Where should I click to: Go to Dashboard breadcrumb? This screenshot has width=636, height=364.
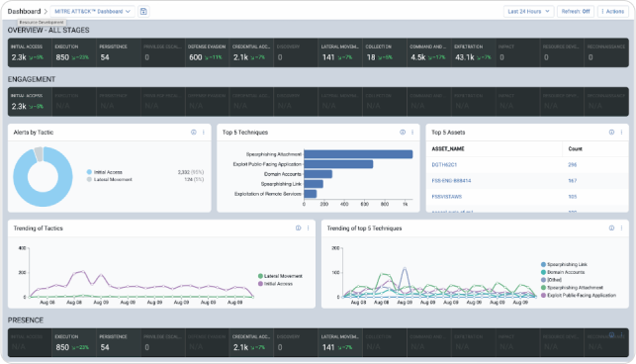coord(24,11)
